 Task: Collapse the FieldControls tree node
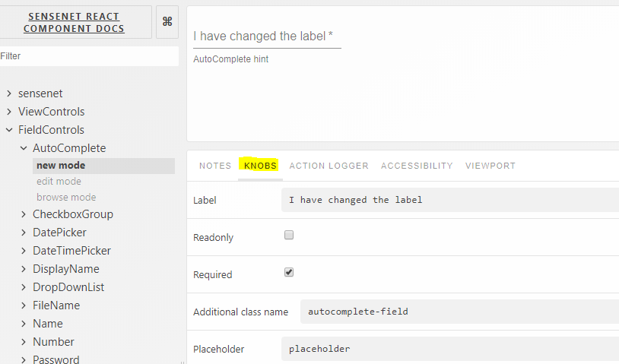9,130
